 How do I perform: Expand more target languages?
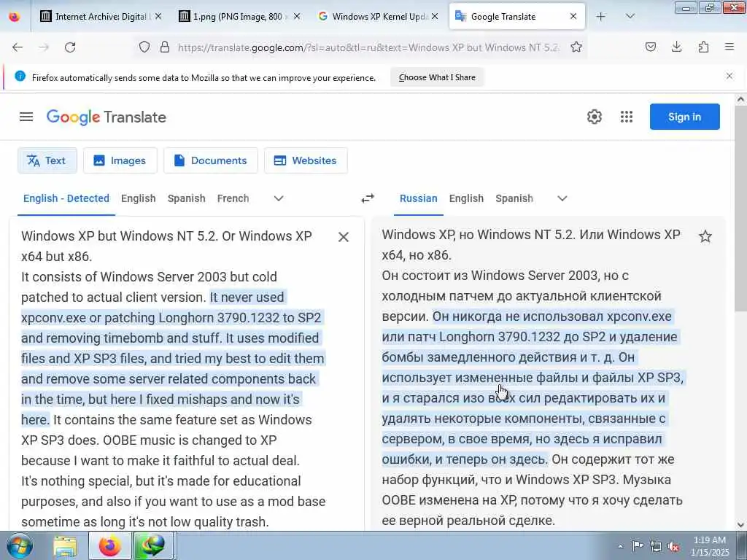(562, 198)
